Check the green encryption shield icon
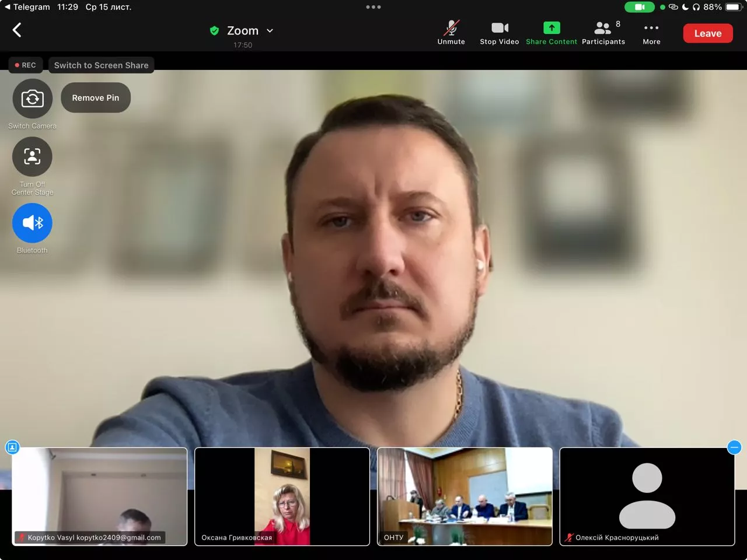This screenshot has height=560, width=747. point(214,31)
